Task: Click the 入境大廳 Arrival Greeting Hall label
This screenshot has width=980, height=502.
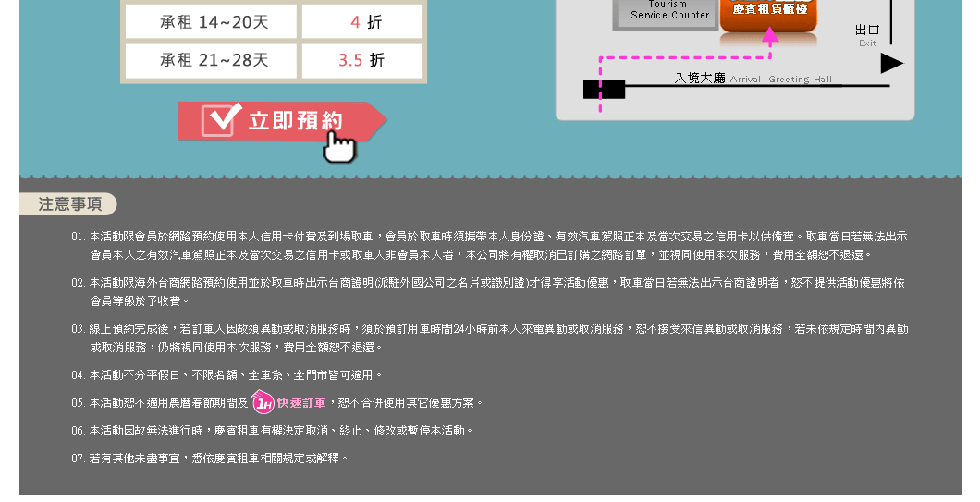Action: pos(753,79)
